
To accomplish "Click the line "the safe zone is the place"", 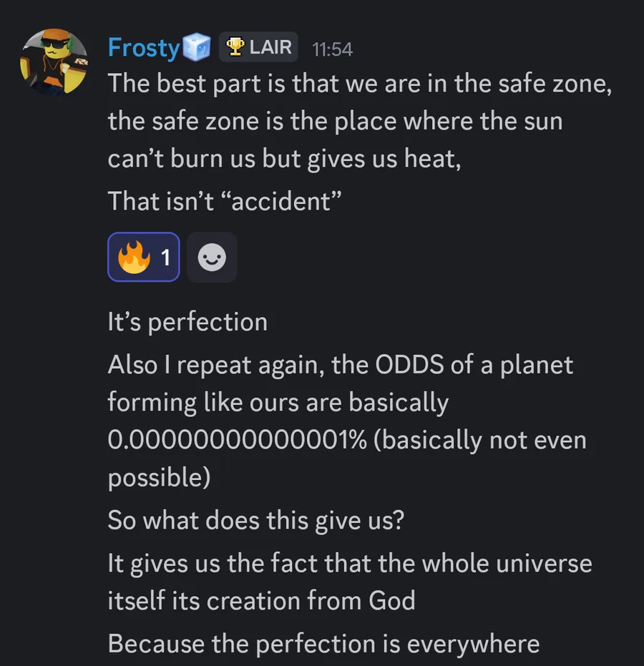I will point(335,121).
